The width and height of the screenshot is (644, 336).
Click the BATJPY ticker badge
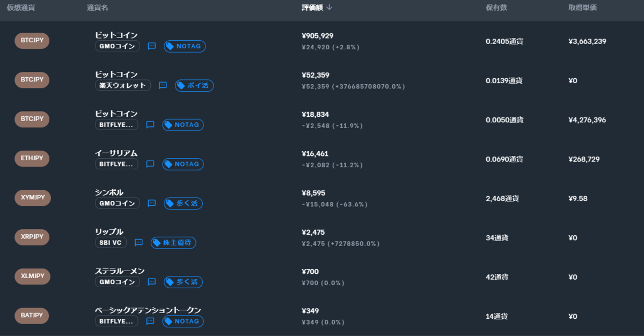pos(32,316)
